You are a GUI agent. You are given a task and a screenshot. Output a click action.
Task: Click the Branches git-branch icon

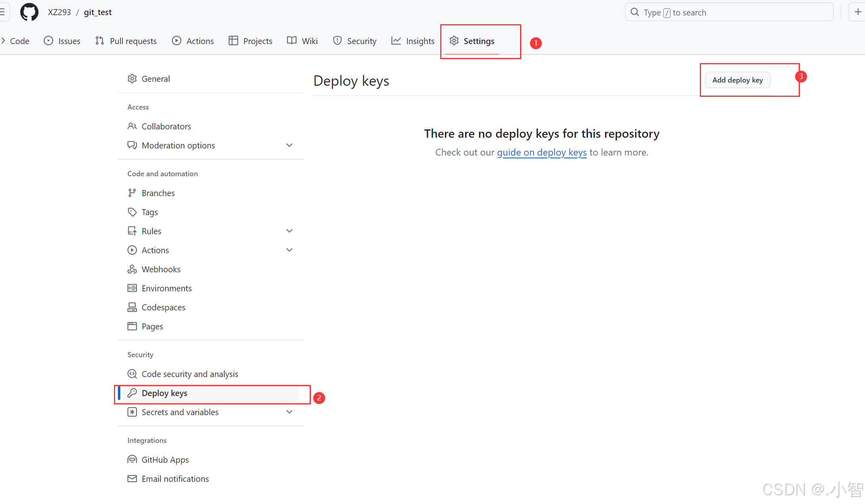click(x=132, y=193)
